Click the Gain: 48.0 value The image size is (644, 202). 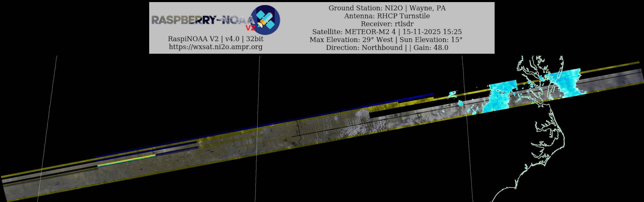point(431,47)
